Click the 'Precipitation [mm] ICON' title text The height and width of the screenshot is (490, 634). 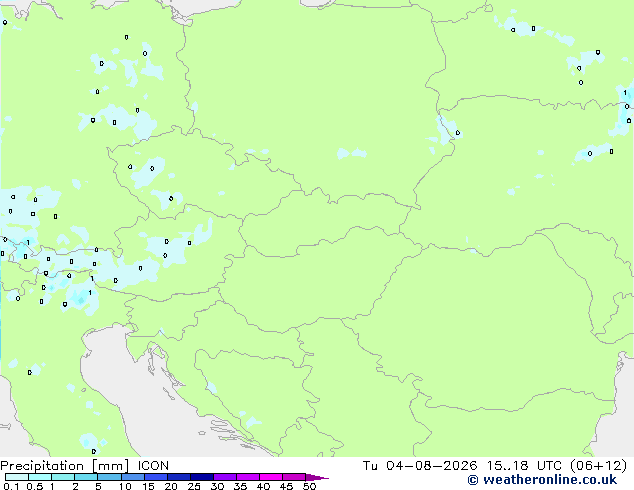coord(84,466)
